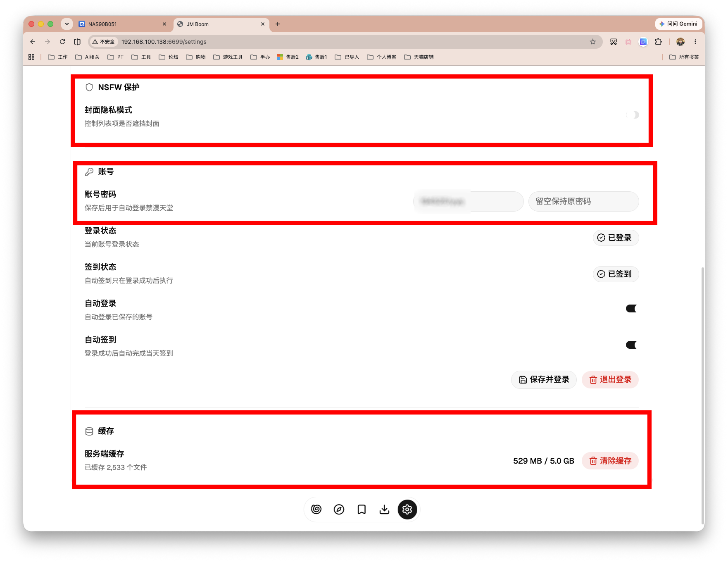Open the 工具 bookmarks folder

[x=141, y=57]
